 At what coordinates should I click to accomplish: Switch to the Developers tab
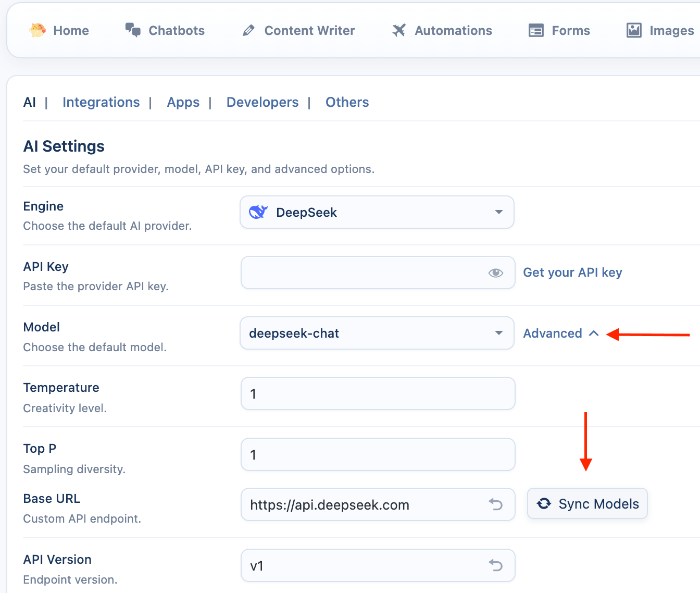tap(262, 102)
